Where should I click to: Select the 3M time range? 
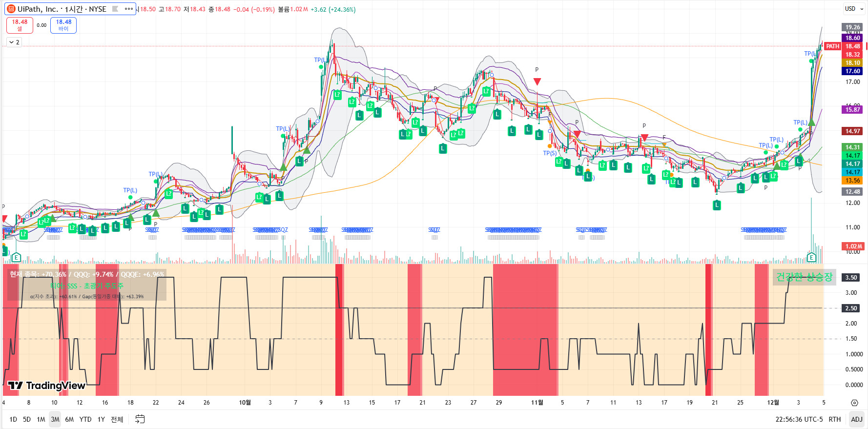[x=55, y=419]
